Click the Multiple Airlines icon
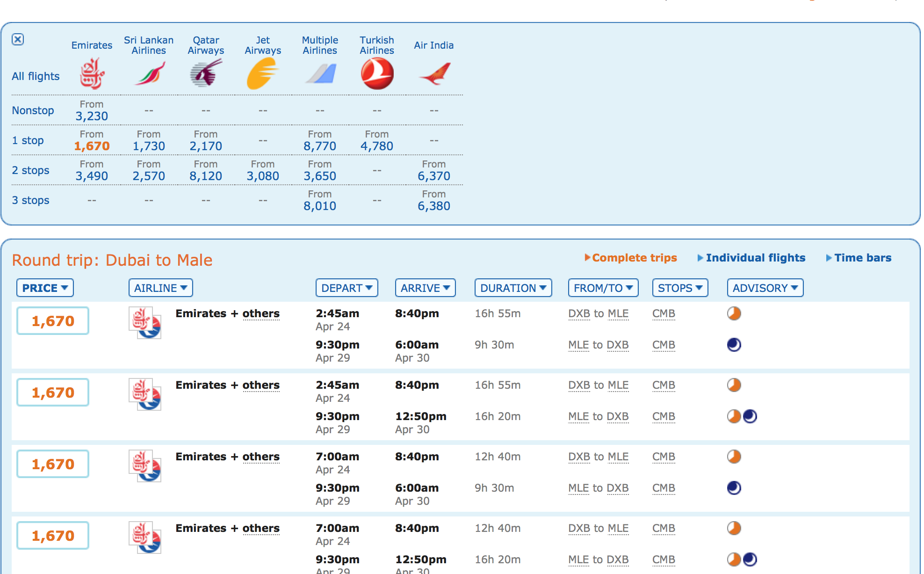 (320, 73)
